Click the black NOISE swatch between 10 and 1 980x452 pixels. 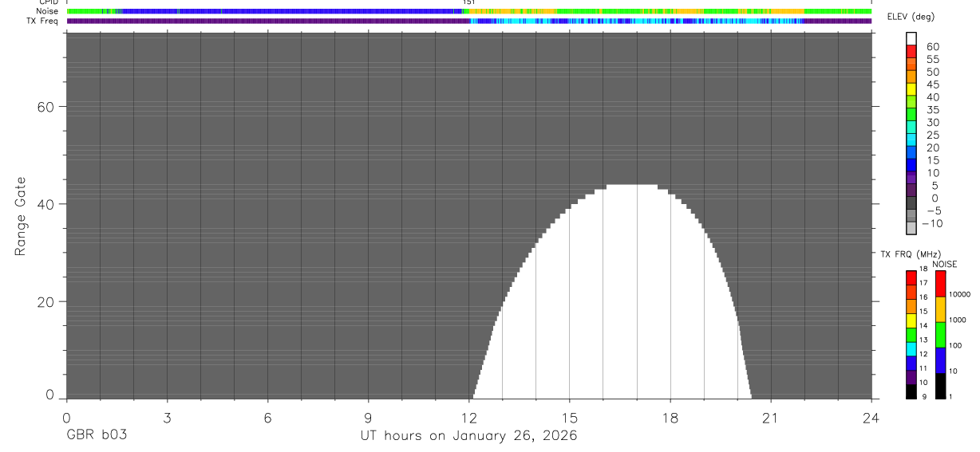[x=940, y=386]
